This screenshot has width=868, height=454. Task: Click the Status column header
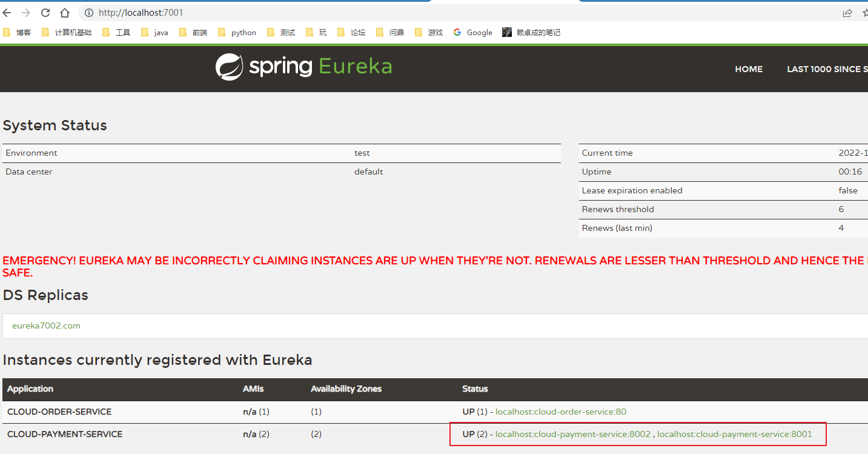click(475, 389)
